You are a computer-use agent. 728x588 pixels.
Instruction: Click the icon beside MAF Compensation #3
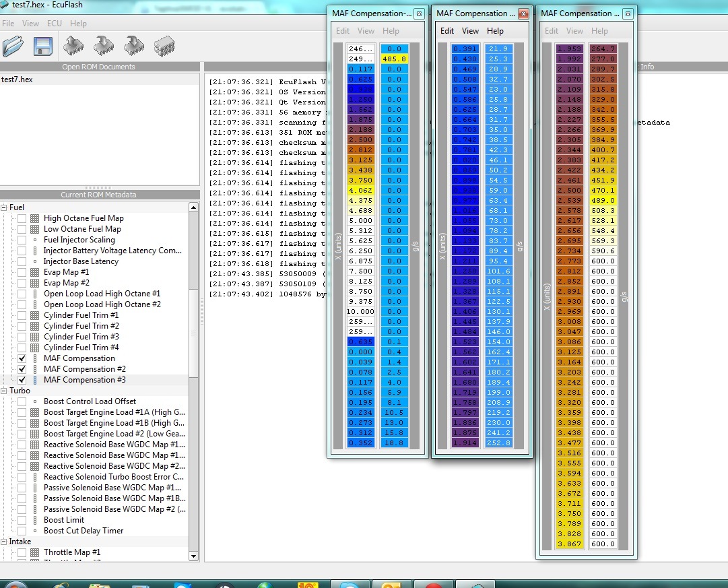(x=35, y=380)
